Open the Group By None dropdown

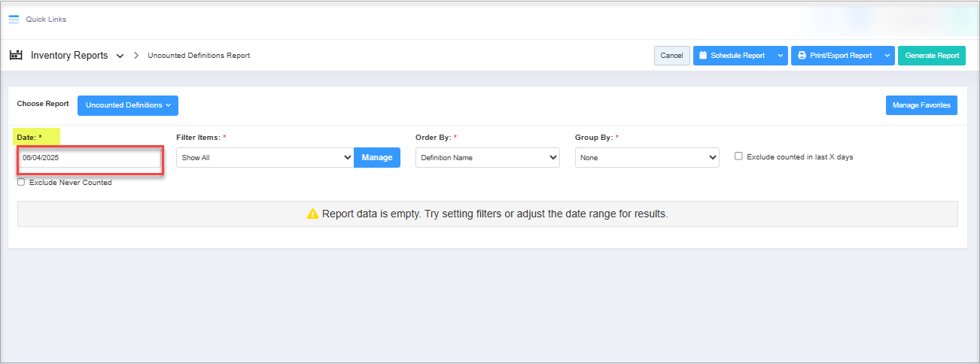pos(647,158)
